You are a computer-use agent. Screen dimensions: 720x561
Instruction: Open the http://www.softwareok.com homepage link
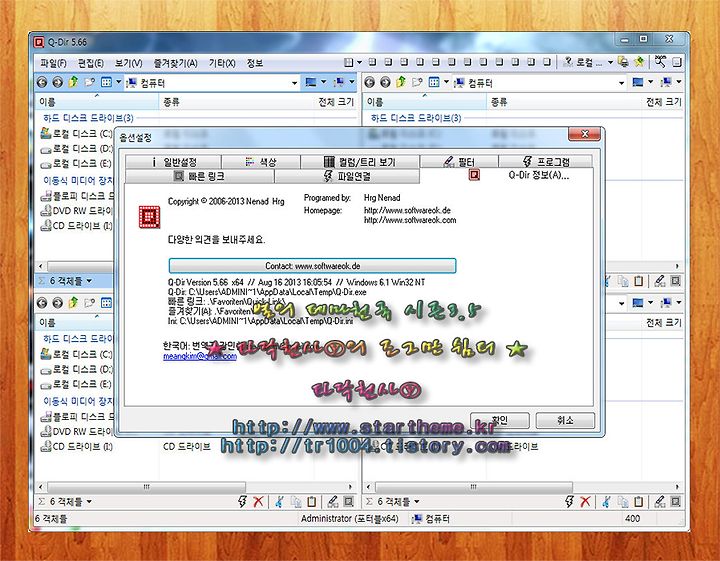[410, 220]
